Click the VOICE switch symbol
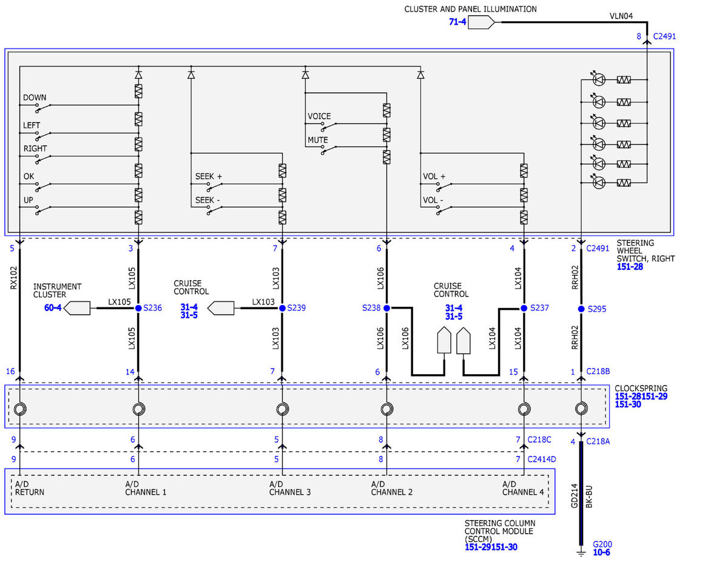The width and height of the screenshot is (728, 562). (329, 126)
